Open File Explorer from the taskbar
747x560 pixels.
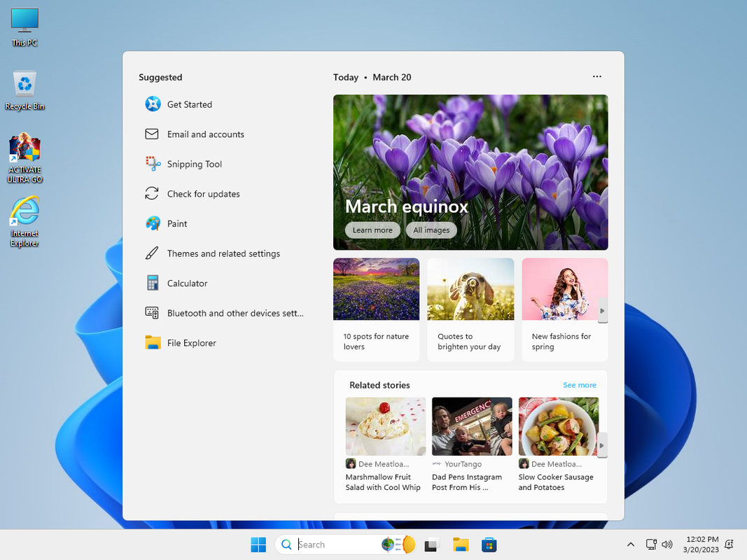pos(461,545)
